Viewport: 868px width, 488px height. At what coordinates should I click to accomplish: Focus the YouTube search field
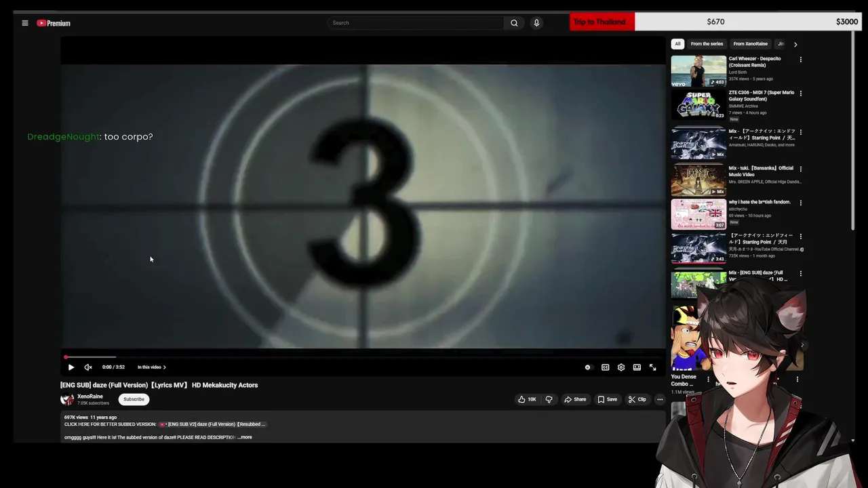coord(416,23)
